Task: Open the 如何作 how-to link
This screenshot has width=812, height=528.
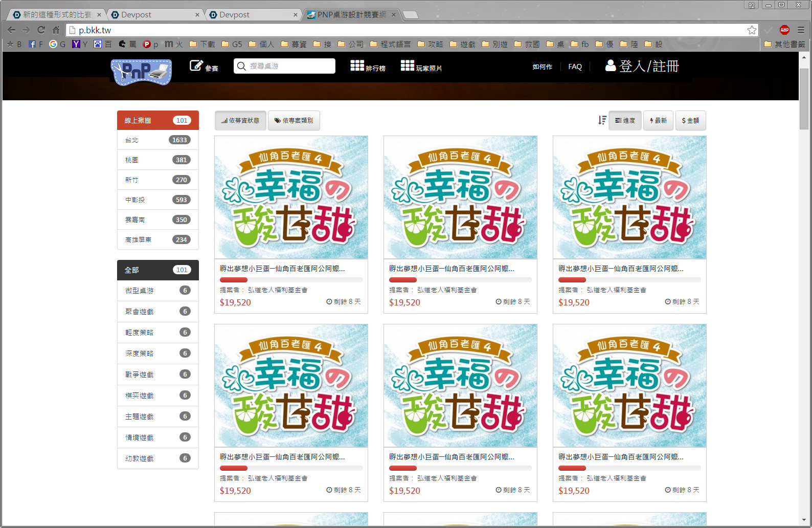Action: pyautogui.click(x=542, y=67)
